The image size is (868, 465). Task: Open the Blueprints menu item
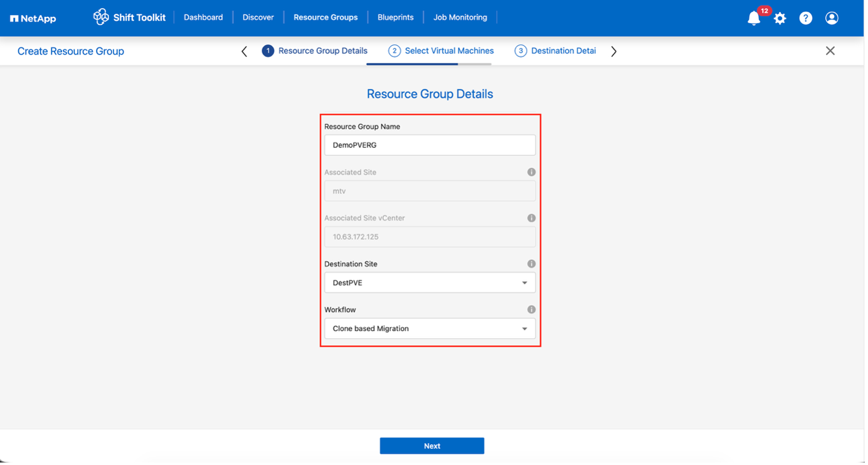(395, 17)
